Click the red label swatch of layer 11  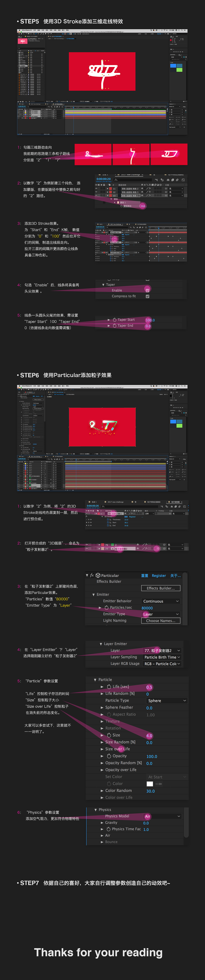111,189
